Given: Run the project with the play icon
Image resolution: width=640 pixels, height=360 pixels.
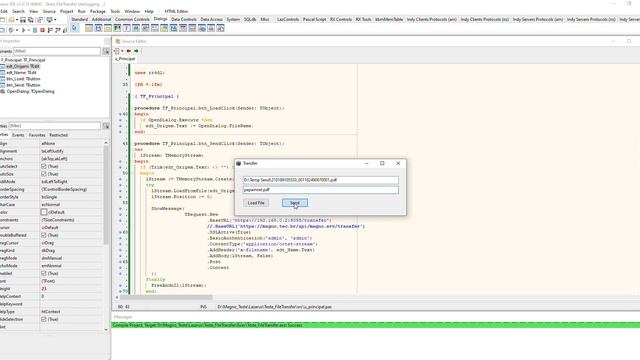Looking at the screenshot, I should click(23, 30).
